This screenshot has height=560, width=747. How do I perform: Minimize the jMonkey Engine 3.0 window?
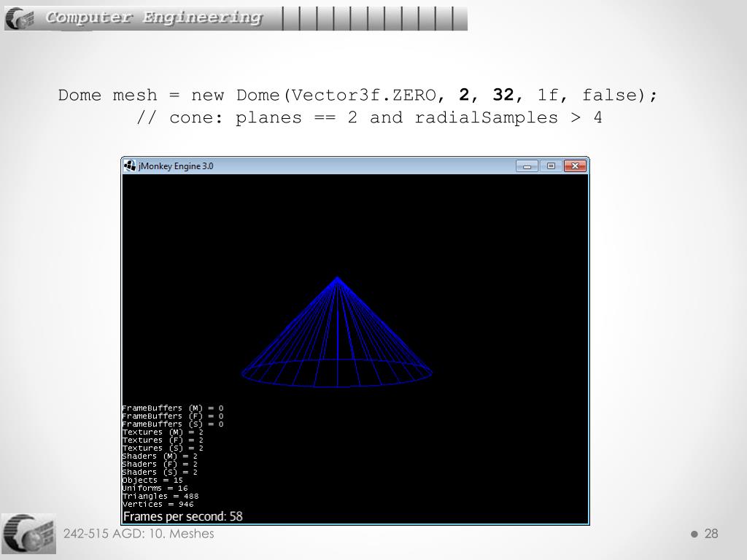tap(527, 166)
